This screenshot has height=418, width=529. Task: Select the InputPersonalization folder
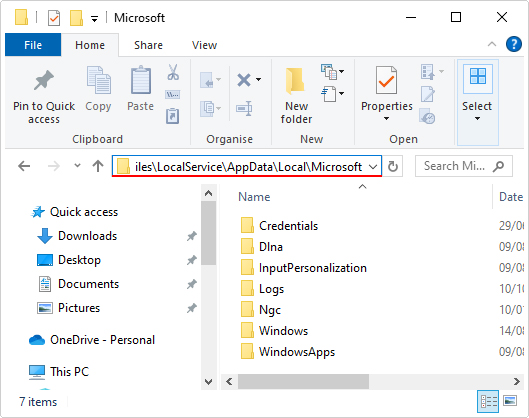[x=312, y=268]
